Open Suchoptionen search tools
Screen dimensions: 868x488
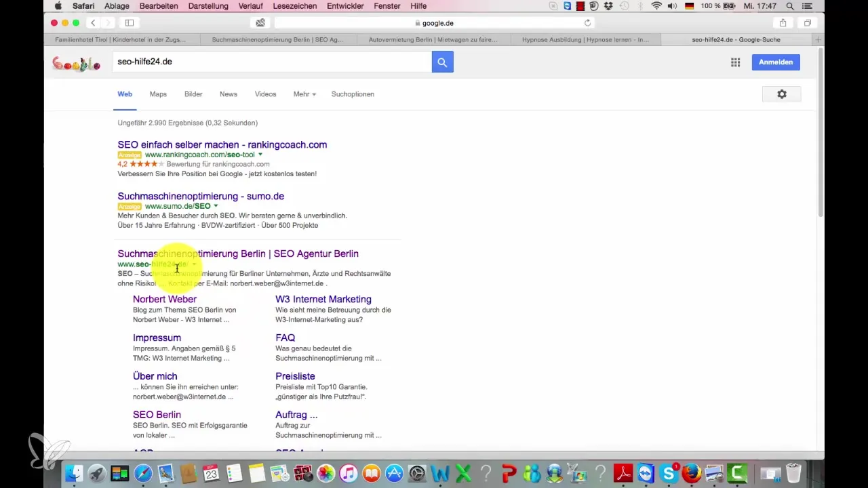353,94
